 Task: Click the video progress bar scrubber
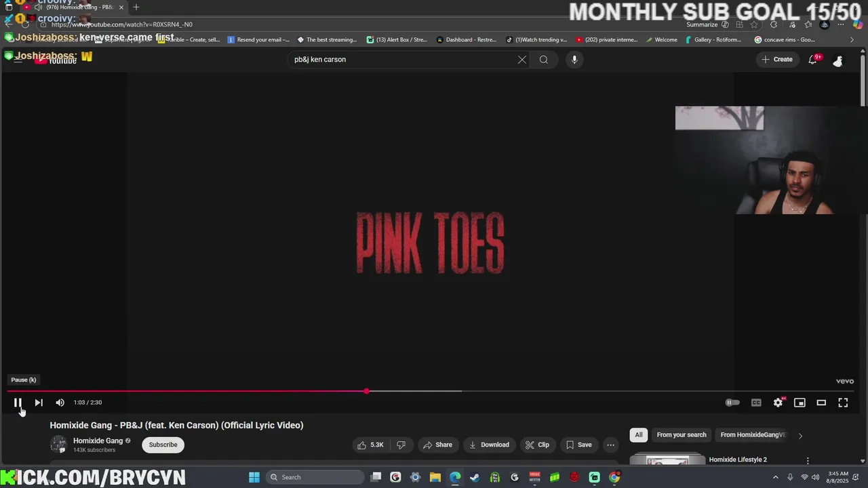366,391
